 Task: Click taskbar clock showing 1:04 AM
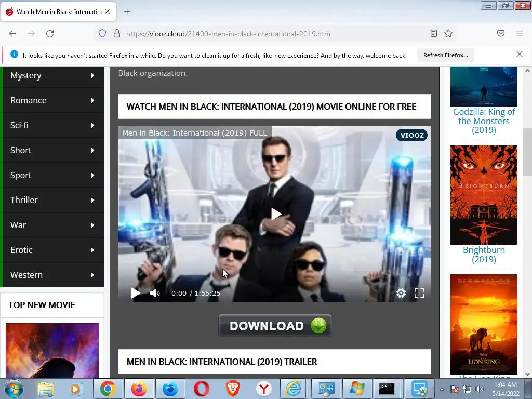pyautogui.click(x=506, y=389)
